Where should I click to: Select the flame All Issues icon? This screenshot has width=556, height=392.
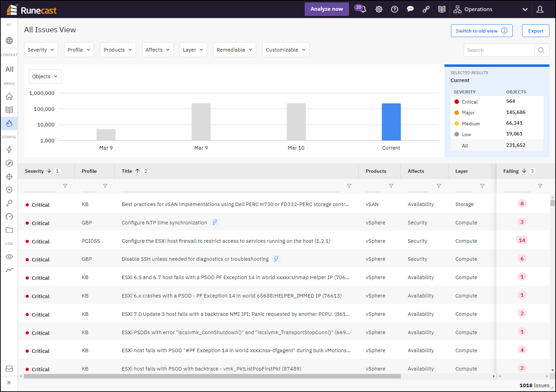coord(9,123)
